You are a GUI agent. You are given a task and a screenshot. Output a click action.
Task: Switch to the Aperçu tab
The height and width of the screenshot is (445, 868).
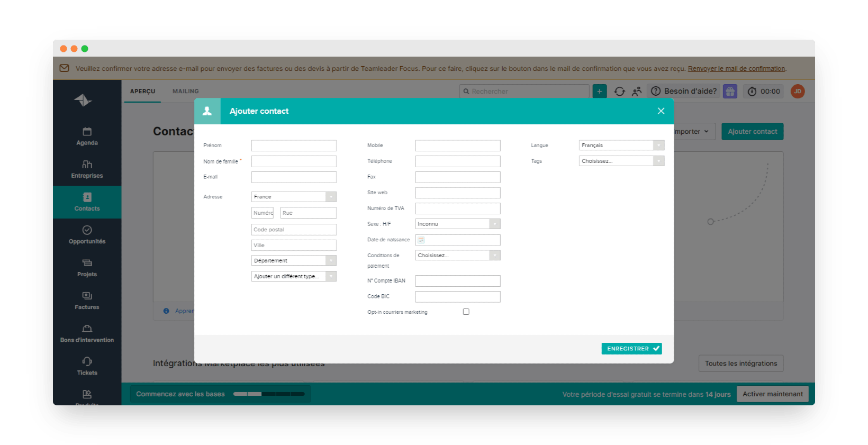pyautogui.click(x=143, y=91)
